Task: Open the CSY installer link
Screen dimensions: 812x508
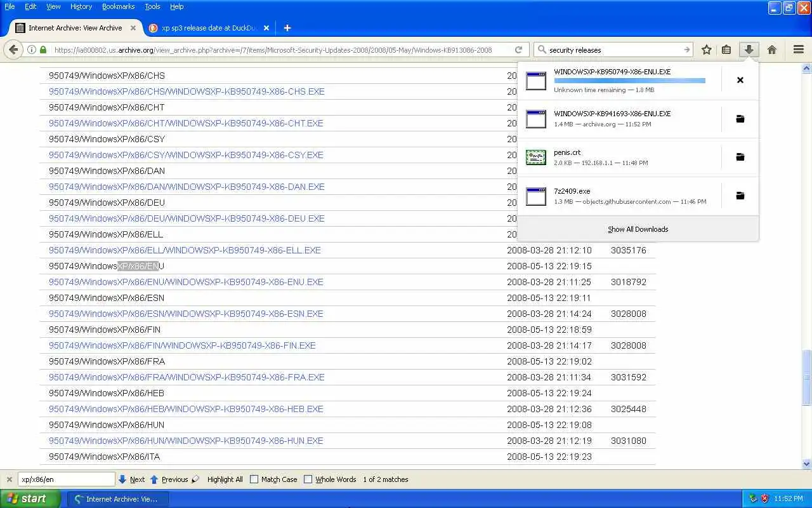Action: click(186, 155)
